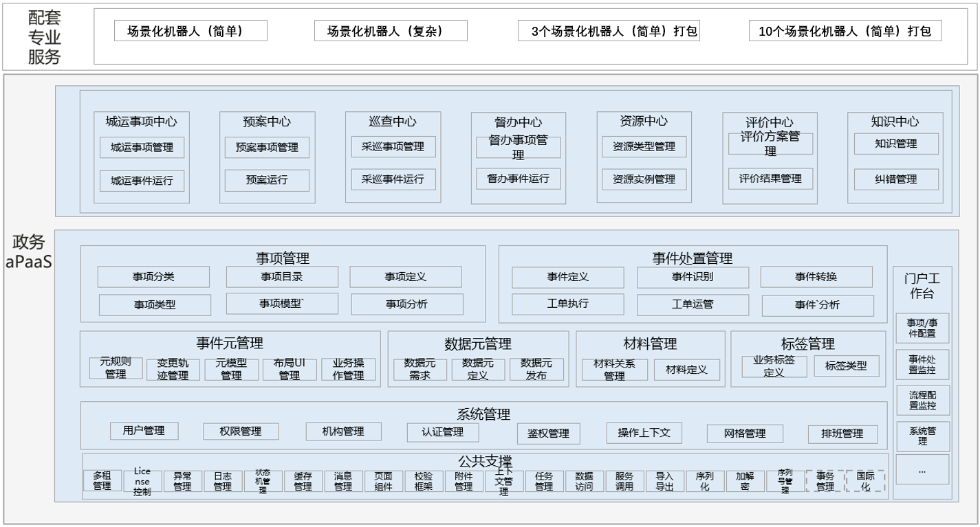Click 3个场景化机器人（简单）打包
Image resolution: width=980 pixels, height=527 pixels.
coord(609,31)
